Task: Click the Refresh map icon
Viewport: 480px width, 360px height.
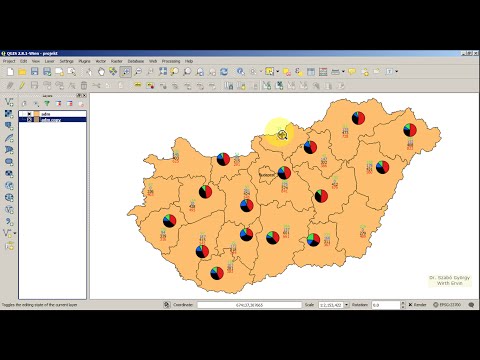Action: [x=224, y=72]
